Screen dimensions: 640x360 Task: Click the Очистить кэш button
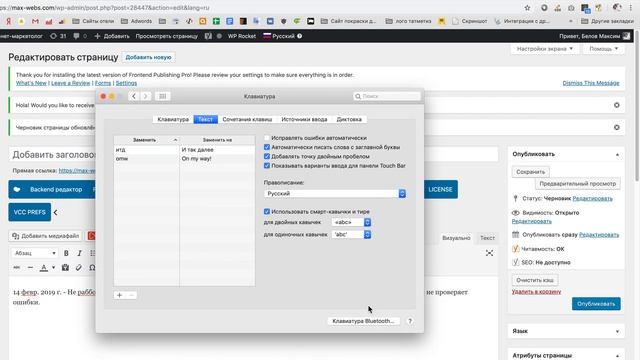(535, 280)
